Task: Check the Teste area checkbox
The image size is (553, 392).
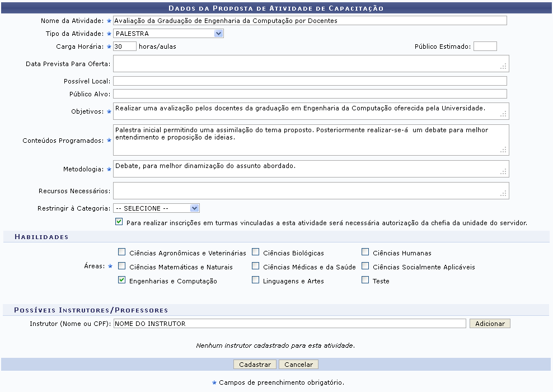Action: point(365,281)
